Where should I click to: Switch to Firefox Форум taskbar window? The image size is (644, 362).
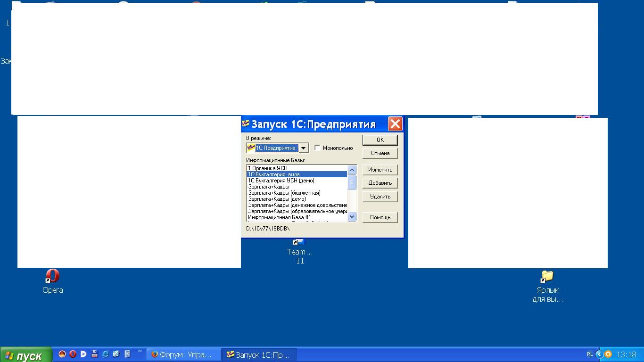[x=184, y=354]
